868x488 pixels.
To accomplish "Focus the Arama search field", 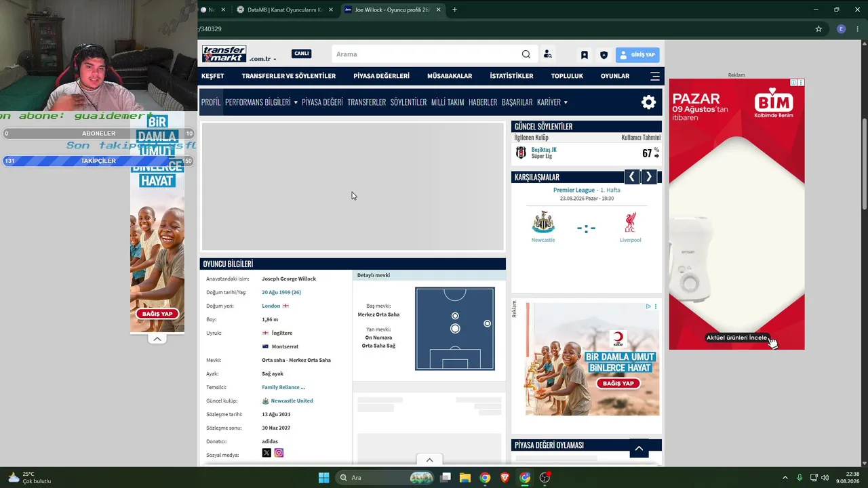I will tap(427, 54).
